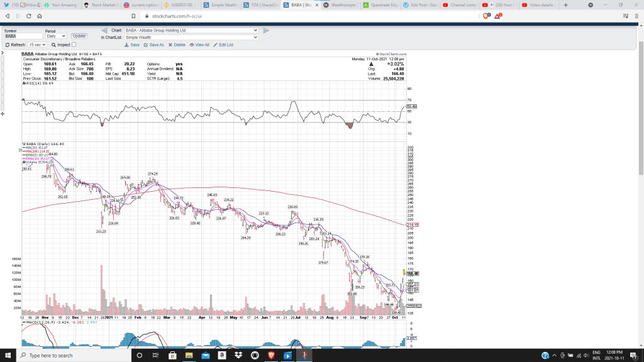Enable the Inspect checkbox
644x362 pixels.
tap(74, 45)
